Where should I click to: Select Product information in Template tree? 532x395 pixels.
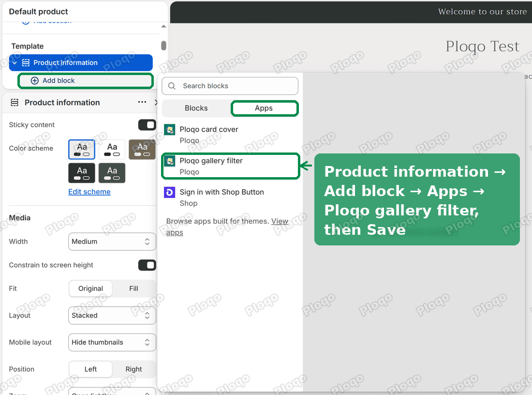81,63
